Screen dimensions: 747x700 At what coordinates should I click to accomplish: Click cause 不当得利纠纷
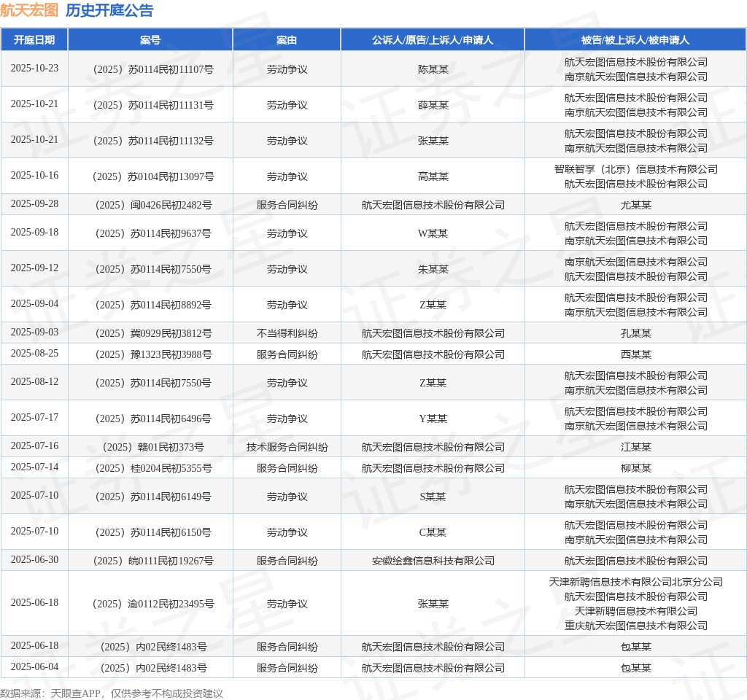(287, 333)
